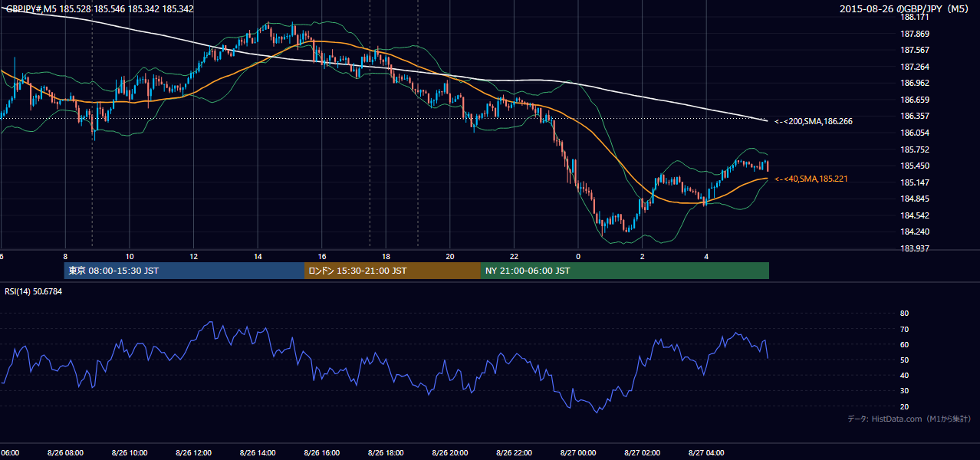This screenshot has height=460, width=980.
Task: Click the hour 22 tick on upper chart axis
Action: [x=514, y=256]
